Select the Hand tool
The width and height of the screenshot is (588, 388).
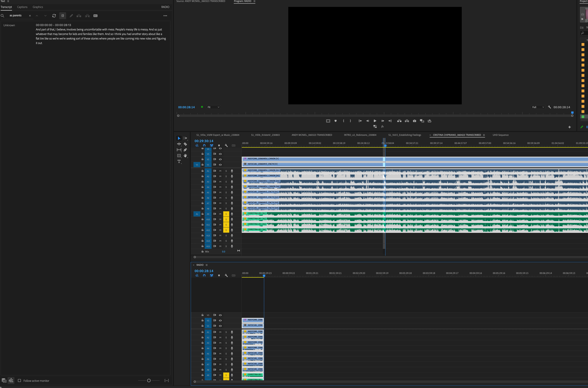[x=185, y=156]
